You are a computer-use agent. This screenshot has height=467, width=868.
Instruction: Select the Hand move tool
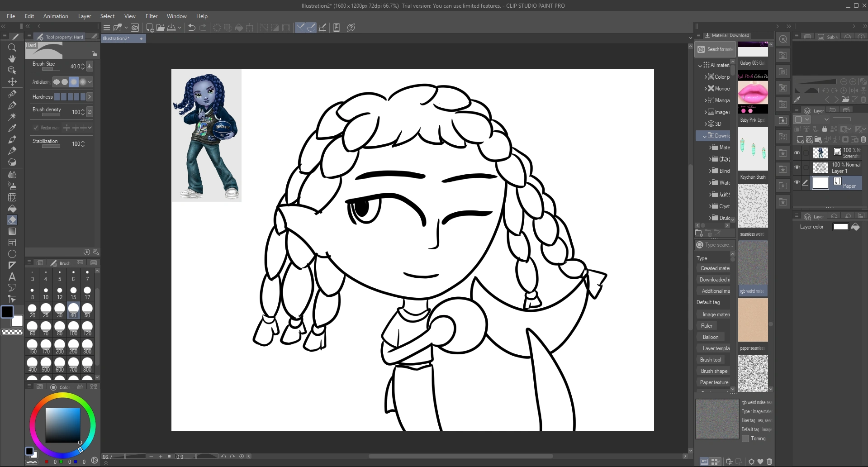click(12, 59)
